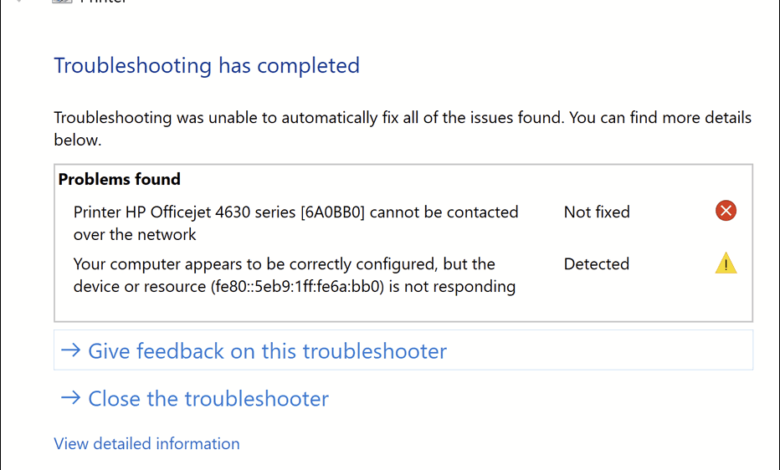The width and height of the screenshot is (780, 470).
Task: Open View detailed information
Action: (x=147, y=443)
